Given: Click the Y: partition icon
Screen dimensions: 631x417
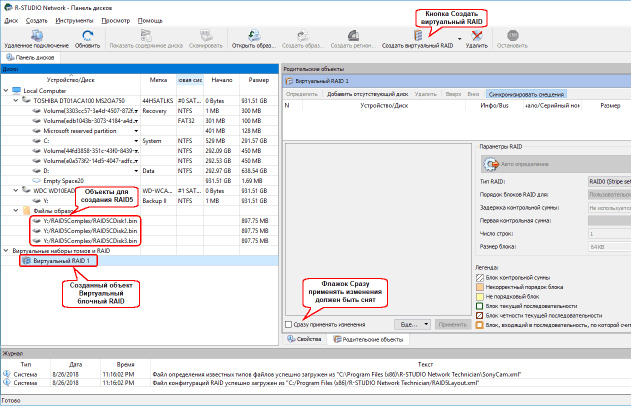Looking at the screenshot, I should pos(37,200).
